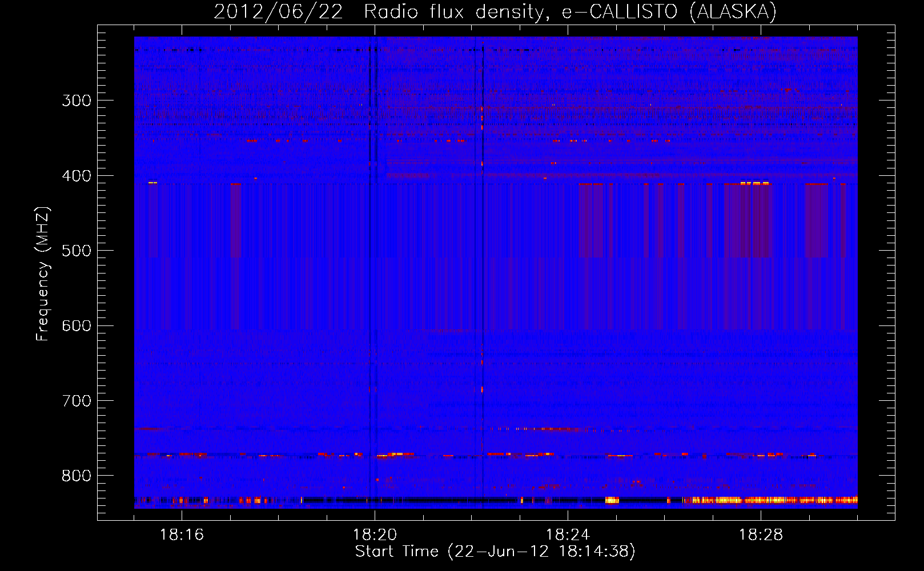Click the '800' frequency tick label
Image resolution: width=924 pixels, height=571 pixels.
point(77,476)
